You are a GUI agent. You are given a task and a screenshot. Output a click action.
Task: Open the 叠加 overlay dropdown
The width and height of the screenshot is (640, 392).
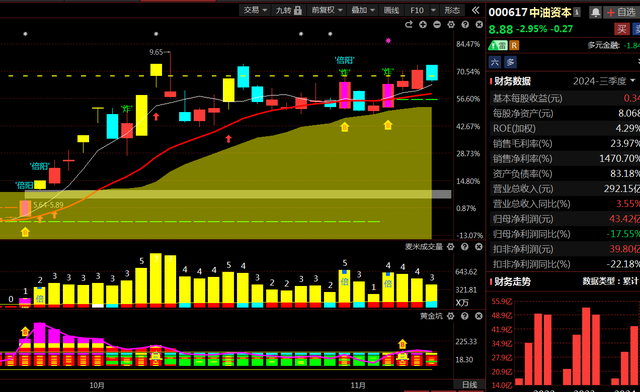(x=363, y=10)
